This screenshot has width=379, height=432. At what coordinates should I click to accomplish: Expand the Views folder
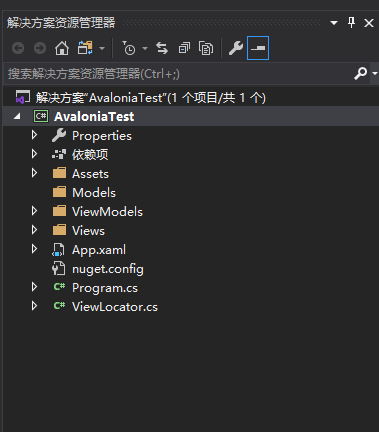coord(34,230)
